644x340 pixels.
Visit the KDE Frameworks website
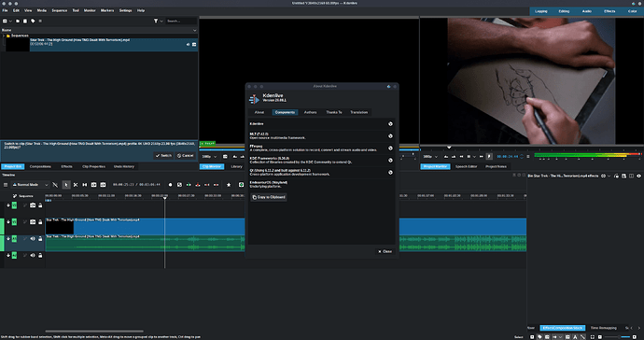point(390,160)
